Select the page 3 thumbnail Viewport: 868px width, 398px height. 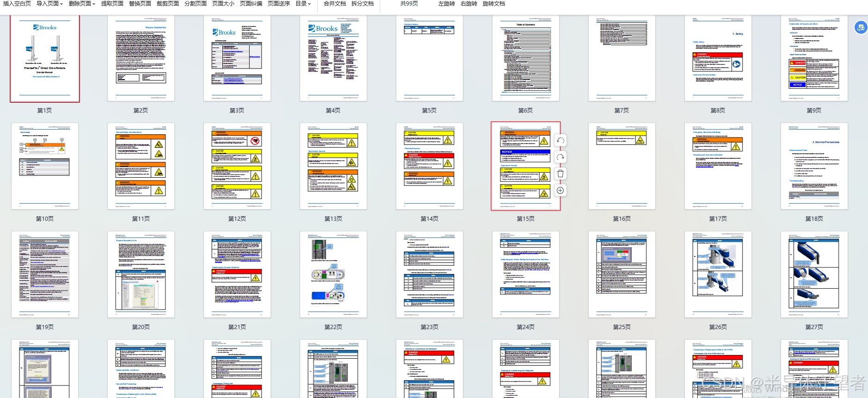tap(237, 58)
